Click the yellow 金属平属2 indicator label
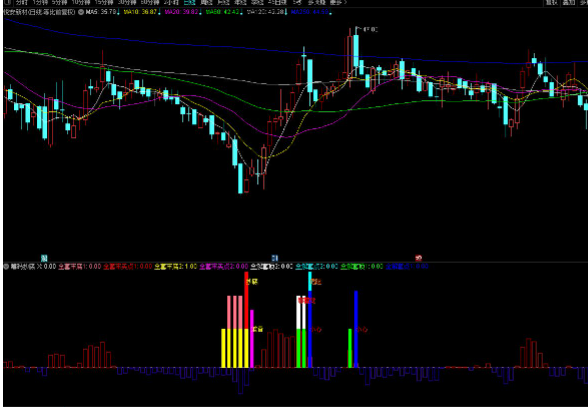Screen dimensions: 588x407 (x=176, y=267)
